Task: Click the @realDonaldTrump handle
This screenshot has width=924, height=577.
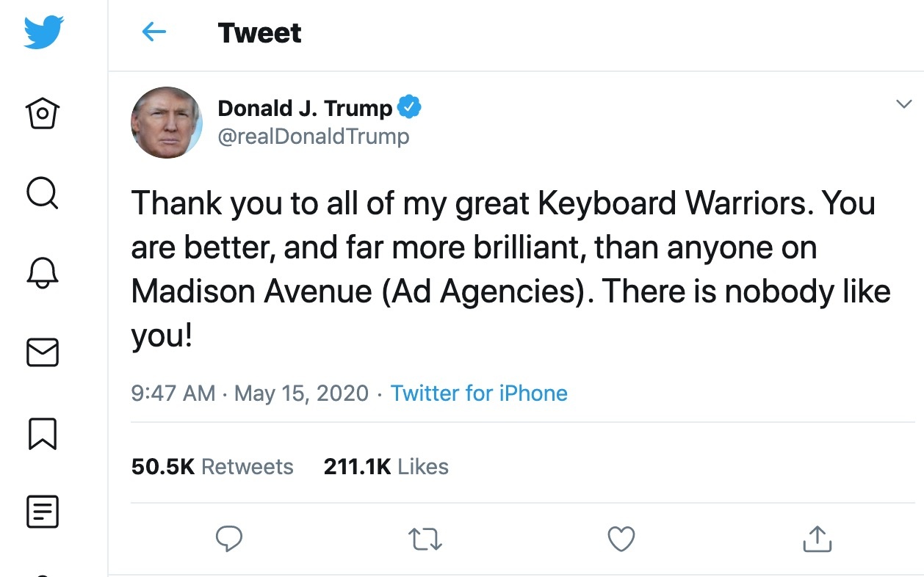Action: tap(314, 137)
